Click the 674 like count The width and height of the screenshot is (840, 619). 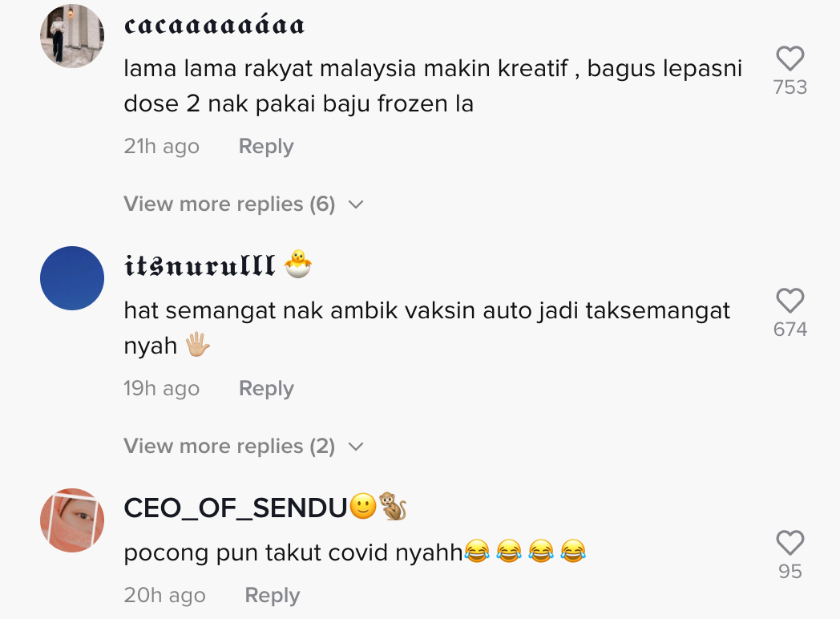pos(790,330)
